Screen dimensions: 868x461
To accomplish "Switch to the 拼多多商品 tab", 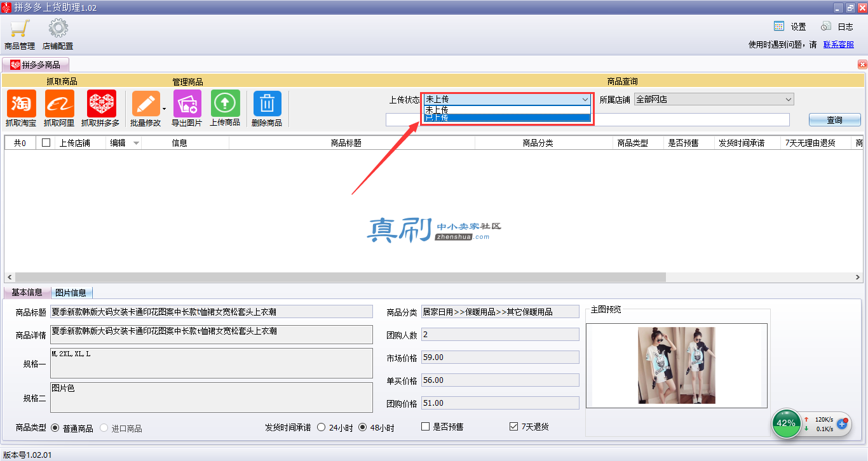I will click(36, 65).
